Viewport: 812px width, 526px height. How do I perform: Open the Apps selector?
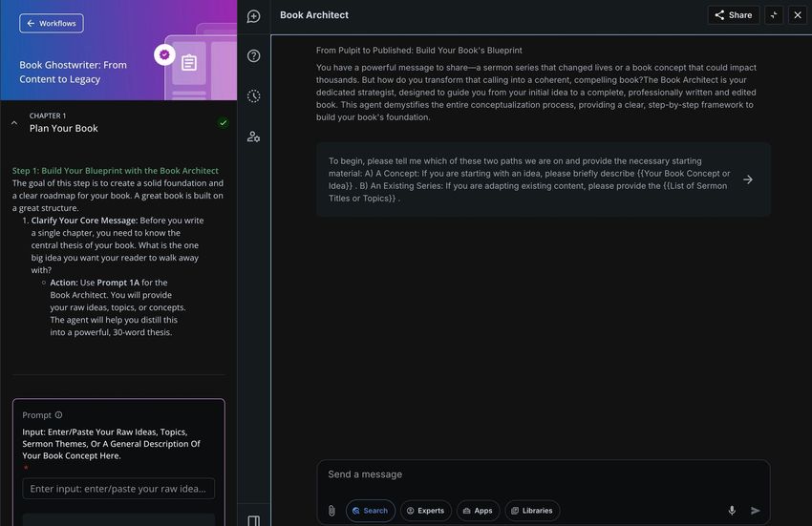pyautogui.click(x=478, y=511)
